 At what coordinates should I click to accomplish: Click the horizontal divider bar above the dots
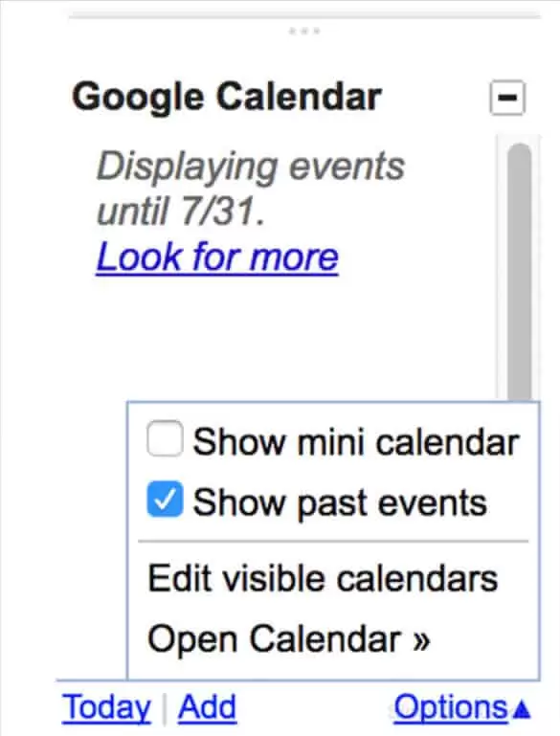[304, 17]
